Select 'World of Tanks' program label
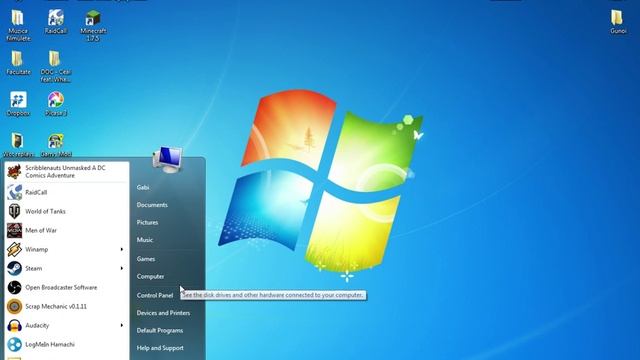 (45, 211)
